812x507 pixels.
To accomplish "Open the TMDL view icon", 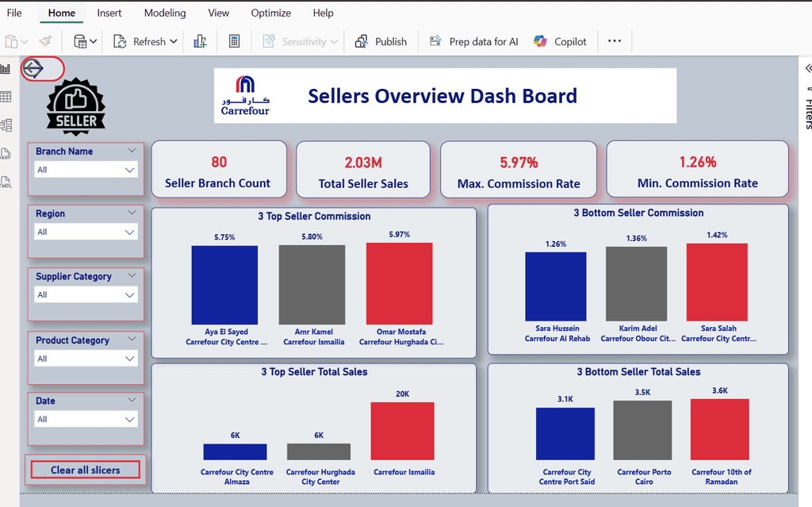I will click(x=6, y=182).
